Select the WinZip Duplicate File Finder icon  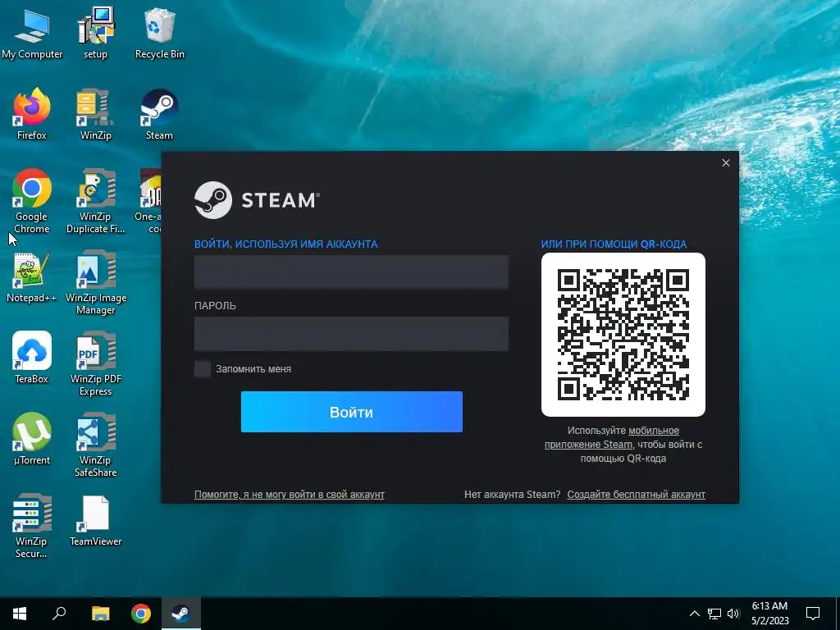95,202
